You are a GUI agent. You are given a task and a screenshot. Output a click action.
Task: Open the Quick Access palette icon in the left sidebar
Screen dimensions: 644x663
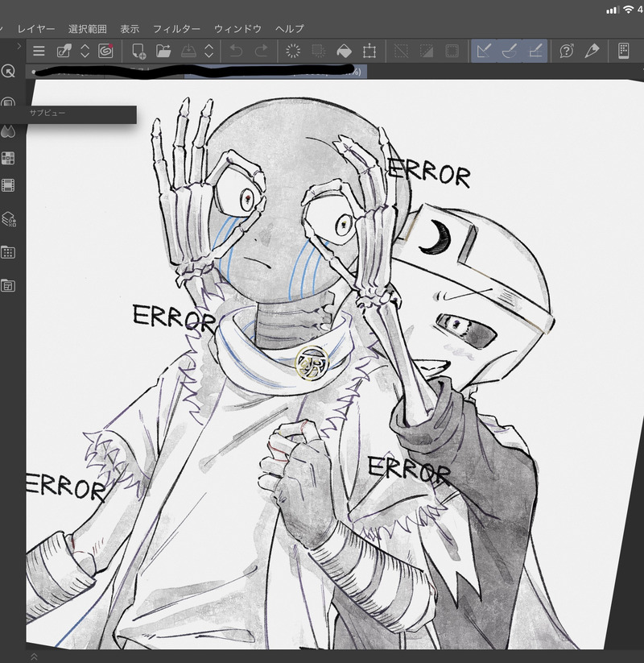point(8,71)
